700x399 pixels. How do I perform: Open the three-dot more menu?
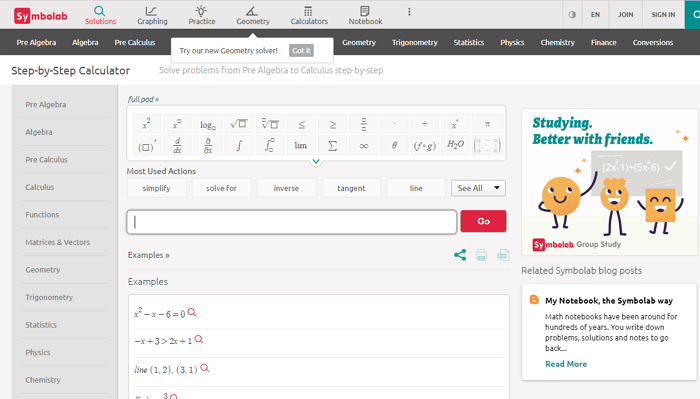(x=409, y=12)
